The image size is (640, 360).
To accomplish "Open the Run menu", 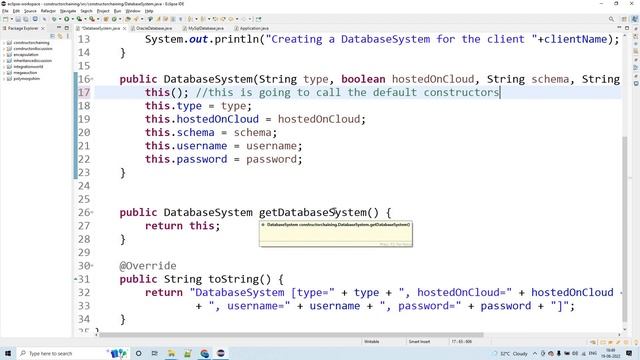I will 117,11.
